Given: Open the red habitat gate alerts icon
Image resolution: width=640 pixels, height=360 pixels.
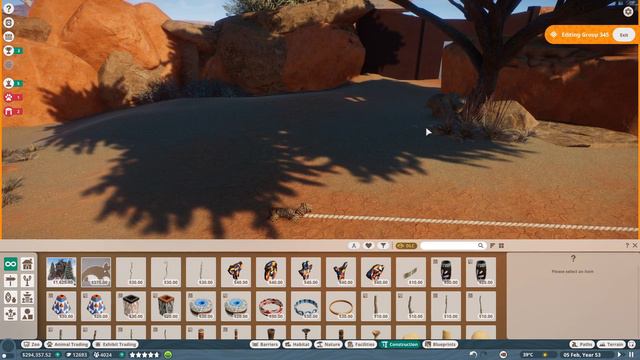Looking at the screenshot, I should point(9,111).
